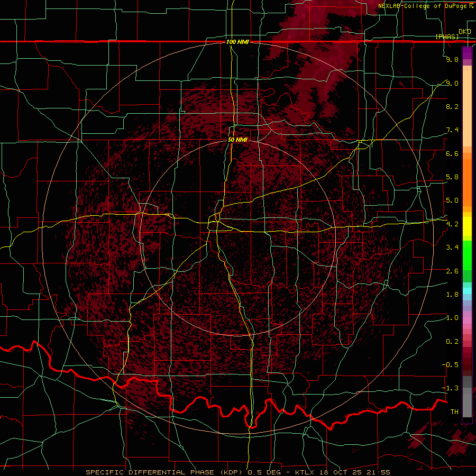Click the 5.8 value on the scale

(452, 177)
